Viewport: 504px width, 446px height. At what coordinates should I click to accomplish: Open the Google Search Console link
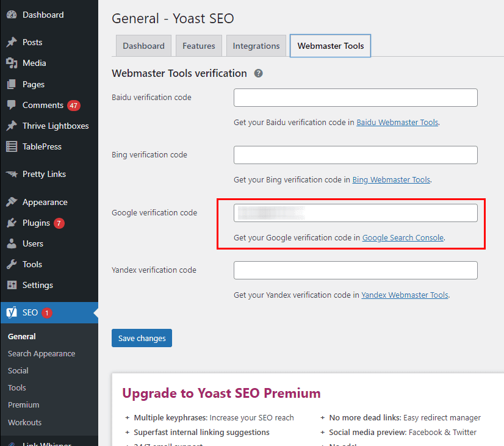click(403, 237)
